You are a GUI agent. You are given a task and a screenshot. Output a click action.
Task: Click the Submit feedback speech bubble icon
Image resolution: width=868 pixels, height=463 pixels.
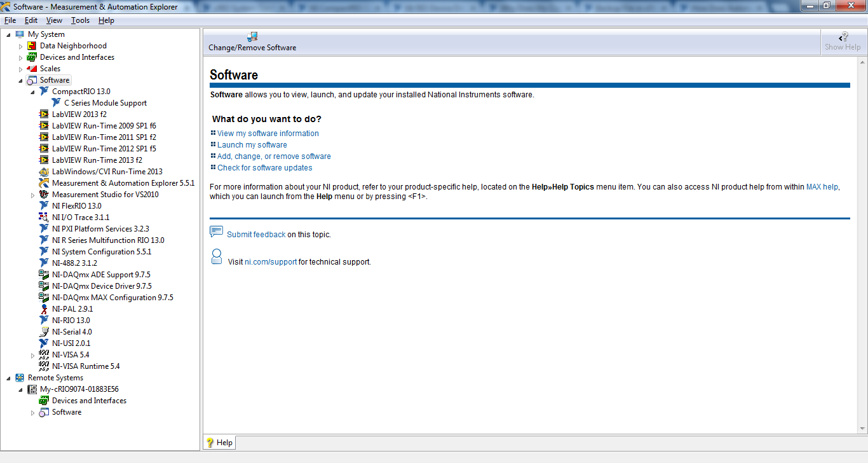pyautogui.click(x=216, y=231)
